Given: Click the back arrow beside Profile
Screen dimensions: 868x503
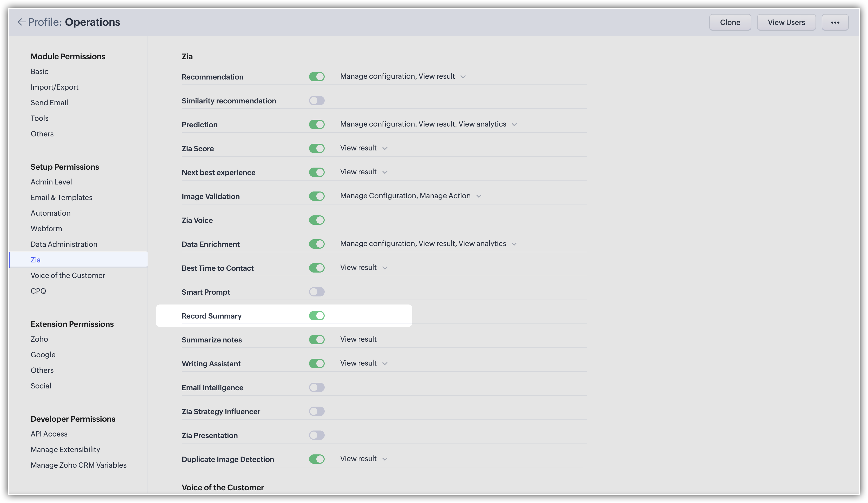Looking at the screenshot, I should point(22,22).
